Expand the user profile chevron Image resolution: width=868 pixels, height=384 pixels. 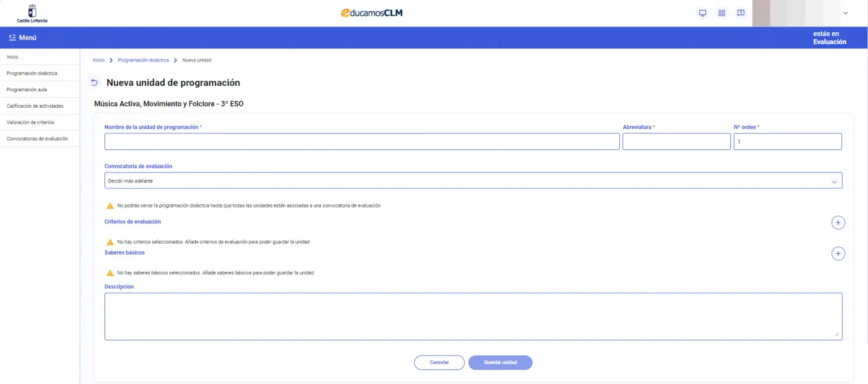pyautogui.click(x=845, y=13)
